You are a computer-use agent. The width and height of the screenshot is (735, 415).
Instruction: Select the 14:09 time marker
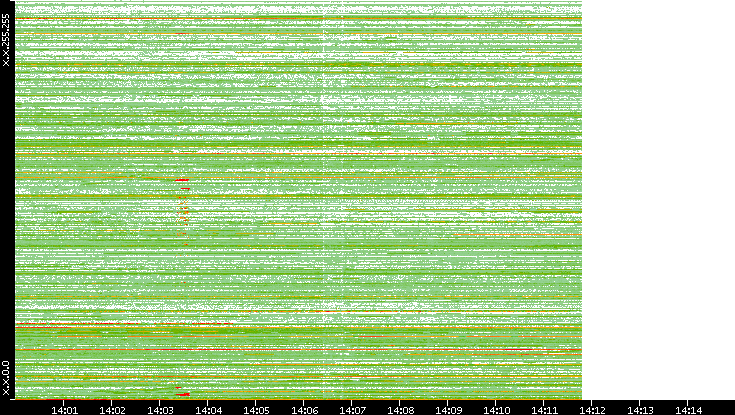pyautogui.click(x=448, y=408)
